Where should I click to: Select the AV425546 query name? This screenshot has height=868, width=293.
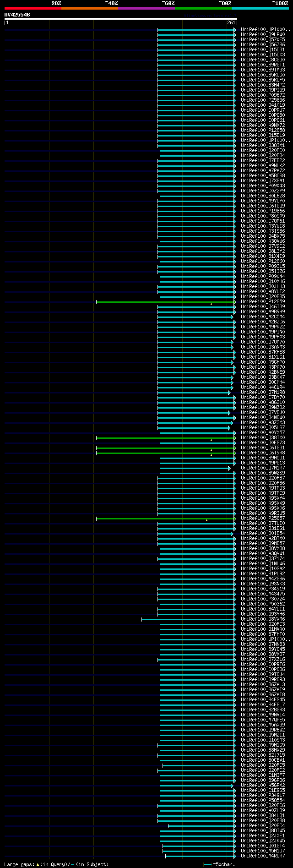(x=17, y=15)
